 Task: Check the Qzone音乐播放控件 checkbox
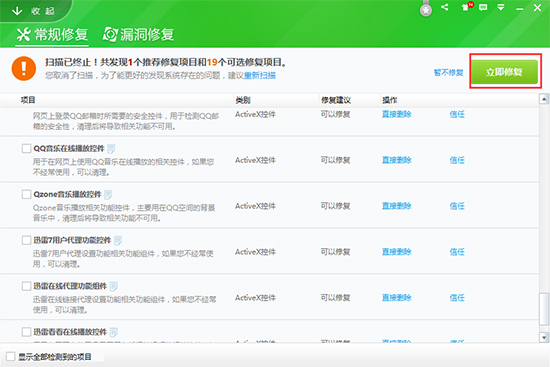26,194
